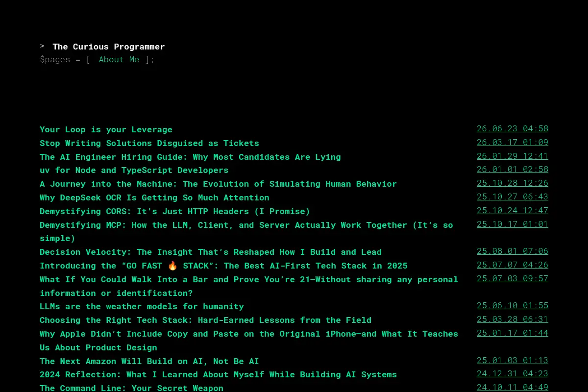588x392 pixels.
Task: Click date 25.07.07 04:26
Action: pyautogui.click(x=513, y=265)
